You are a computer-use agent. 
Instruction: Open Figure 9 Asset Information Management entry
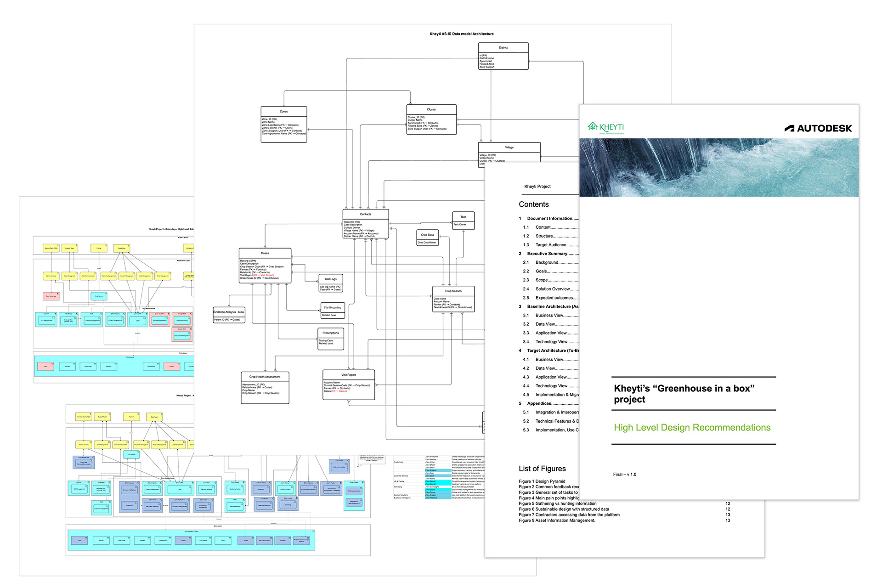pos(557,520)
